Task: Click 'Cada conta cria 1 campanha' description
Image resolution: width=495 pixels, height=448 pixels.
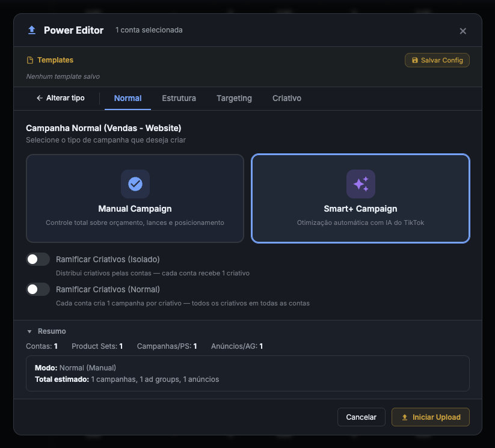Action: coord(183,303)
